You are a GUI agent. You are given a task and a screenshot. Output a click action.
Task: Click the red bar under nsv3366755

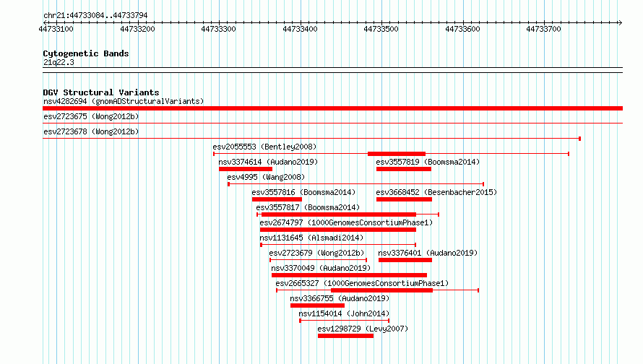tap(317, 305)
